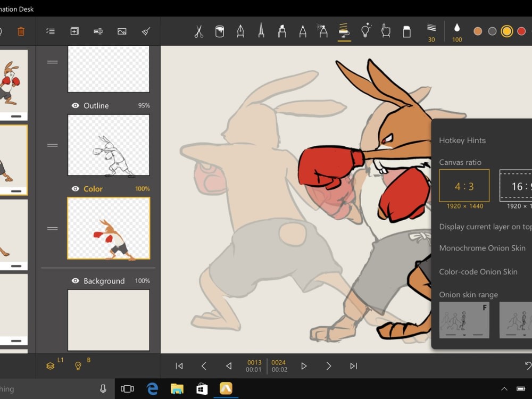Click the lightbulb sparkle tool icon
This screenshot has width=532, height=399.
(365, 30)
